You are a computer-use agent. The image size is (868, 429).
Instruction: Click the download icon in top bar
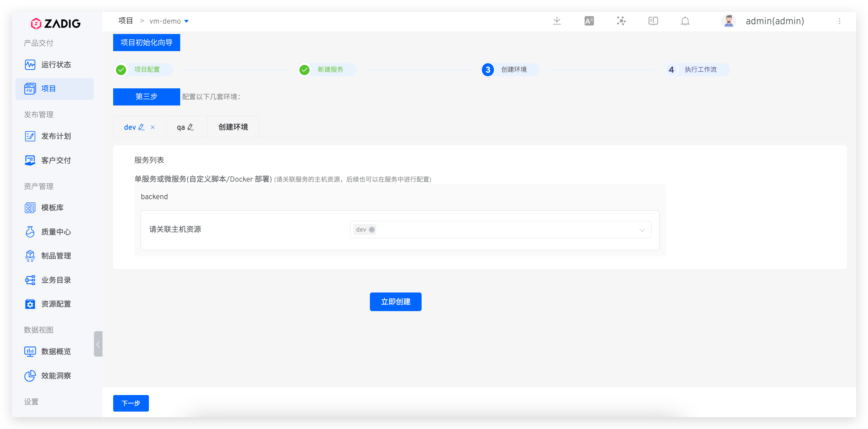(x=557, y=21)
